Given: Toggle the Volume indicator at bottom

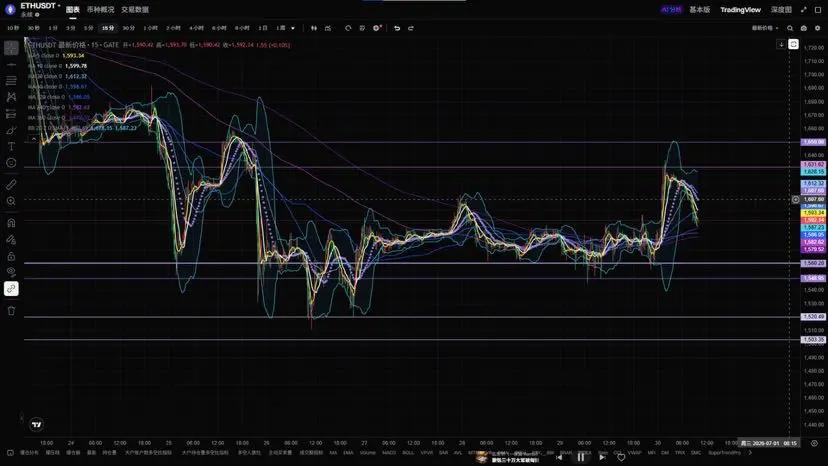Looking at the screenshot, I should click(368, 452).
